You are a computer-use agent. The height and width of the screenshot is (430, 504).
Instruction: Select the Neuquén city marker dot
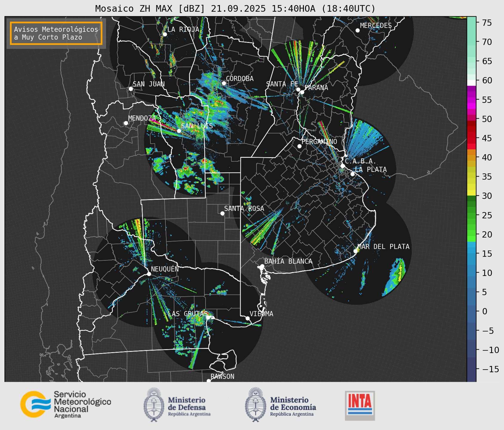[149, 274]
